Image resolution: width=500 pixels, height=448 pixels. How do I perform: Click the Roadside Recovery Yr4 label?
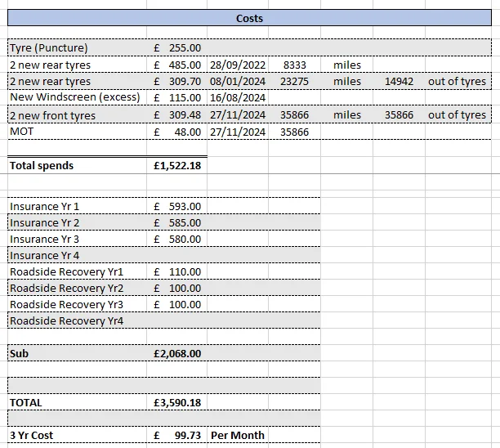66,320
